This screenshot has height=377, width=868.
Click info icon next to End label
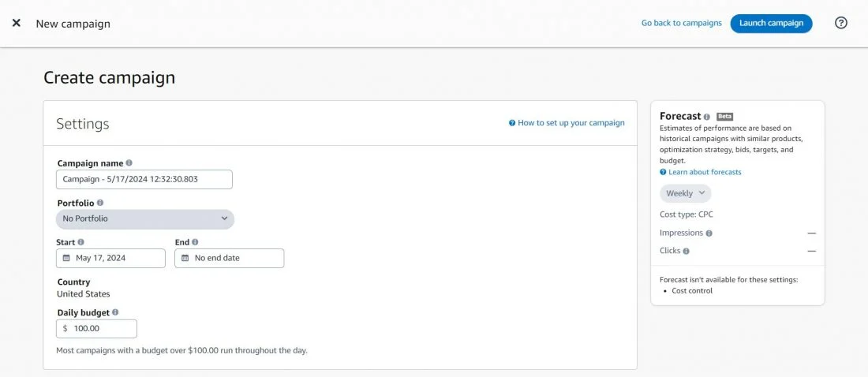pos(195,242)
